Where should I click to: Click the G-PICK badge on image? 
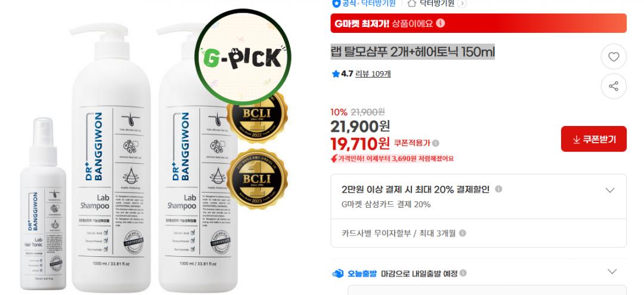(243, 57)
